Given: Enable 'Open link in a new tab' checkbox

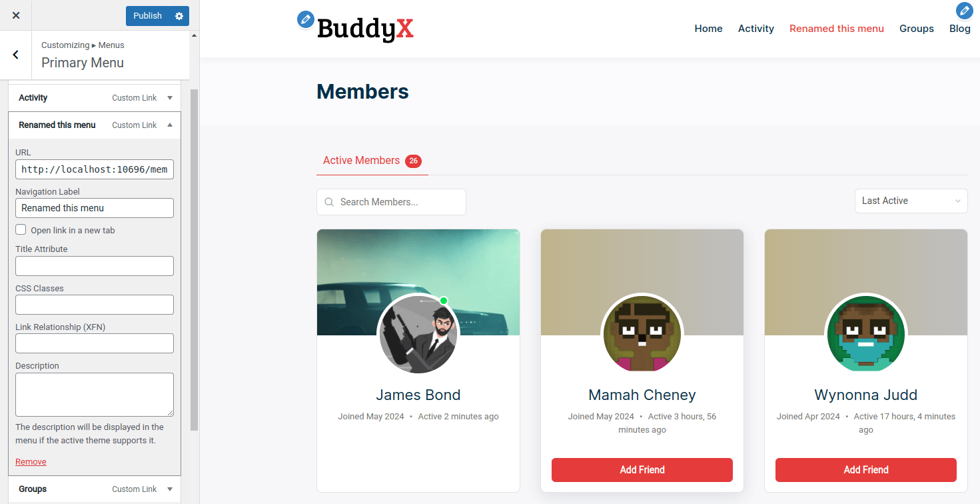Looking at the screenshot, I should [21, 230].
